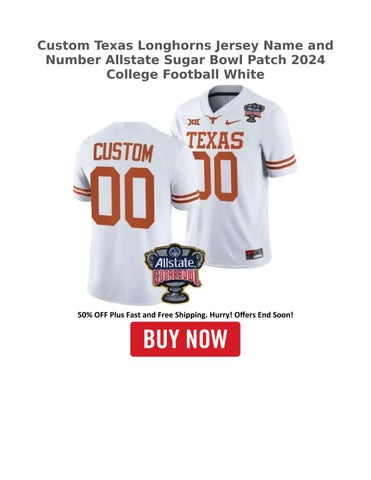Click the back jersey's left sleeve orange stripes
Screen dimensions: 371x480
click(x=82, y=191)
